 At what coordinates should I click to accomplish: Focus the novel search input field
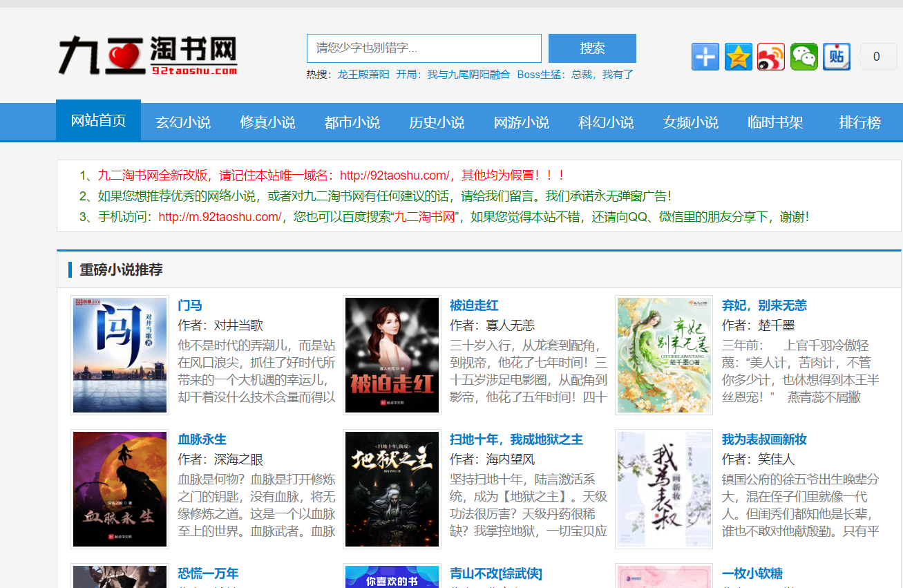click(424, 48)
